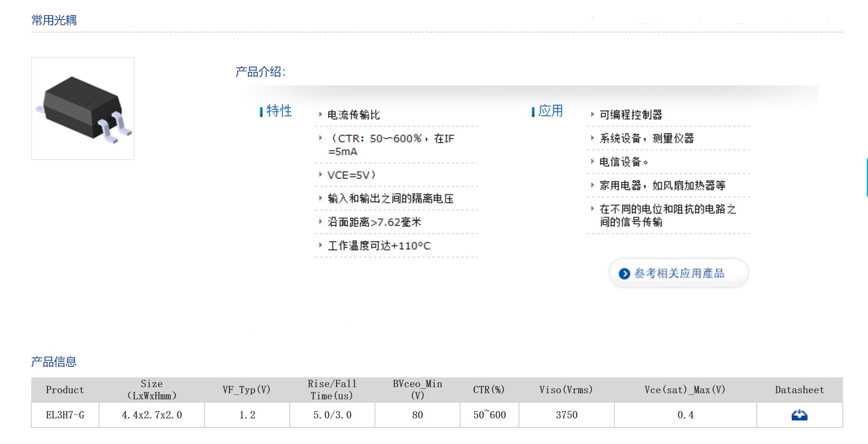Click 工作温度可达+110°C feature item

coord(379,246)
